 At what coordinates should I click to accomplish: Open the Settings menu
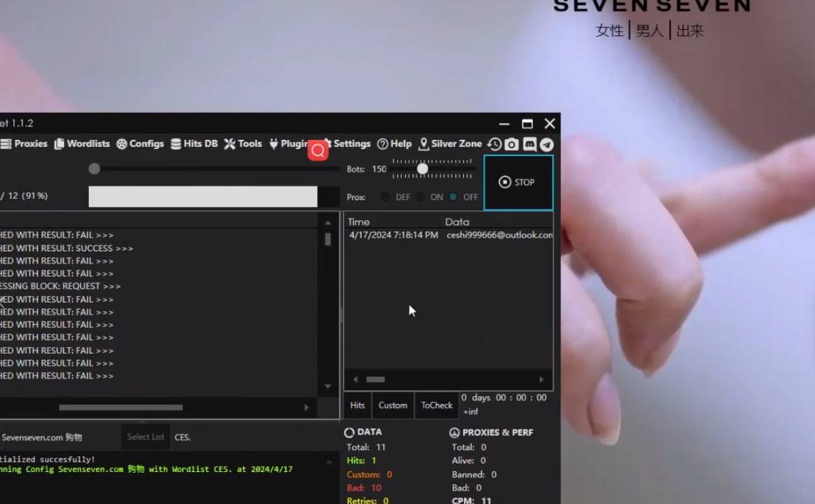coord(347,144)
